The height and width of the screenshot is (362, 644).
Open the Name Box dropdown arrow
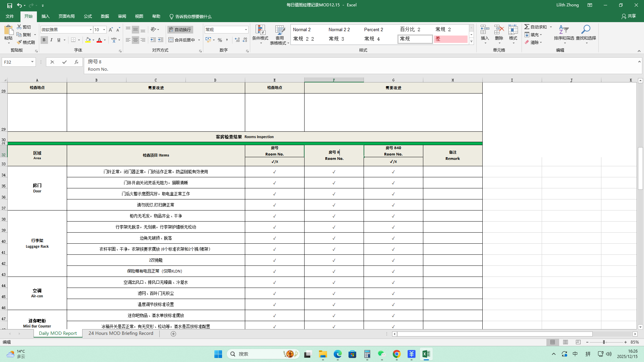tap(32, 62)
